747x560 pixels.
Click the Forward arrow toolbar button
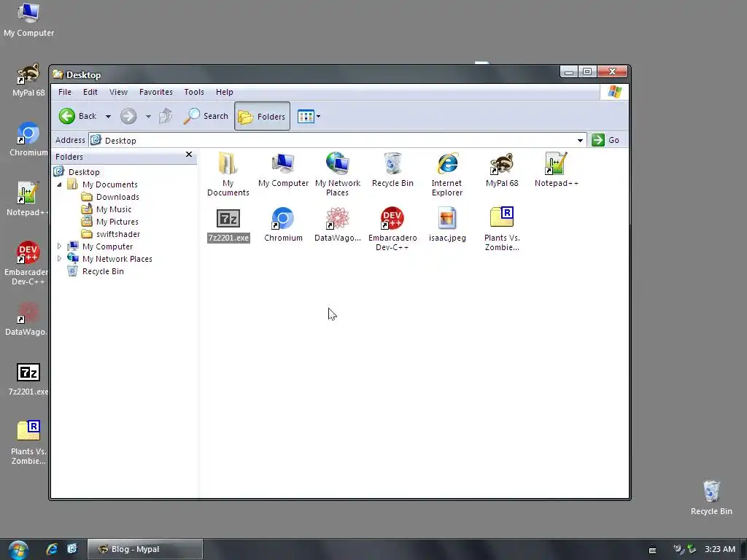click(128, 116)
